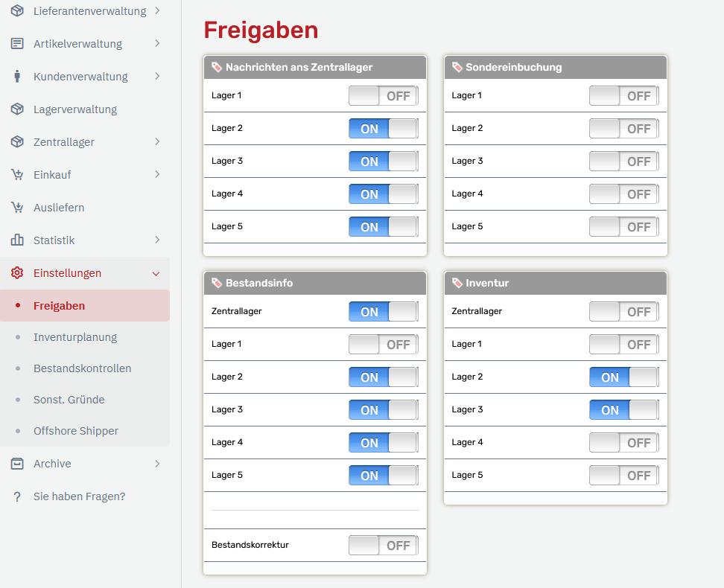This screenshot has height=588, width=724.
Task: Click the Einstellungen gear icon
Action: [x=17, y=273]
